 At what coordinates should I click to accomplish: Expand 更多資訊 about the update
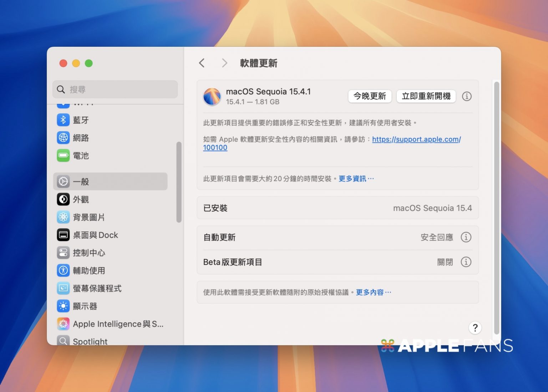pyautogui.click(x=356, y=179)
